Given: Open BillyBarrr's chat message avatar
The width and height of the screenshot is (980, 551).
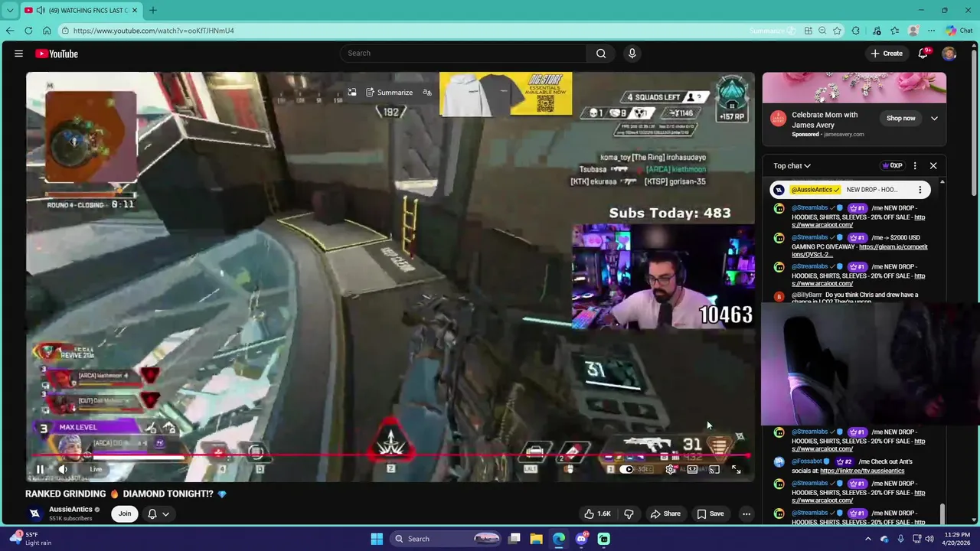Looking at the screenshot, I should [779, 296].
